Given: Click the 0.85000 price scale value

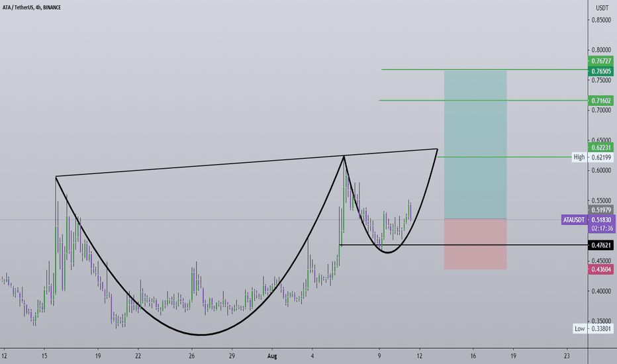Looking at the screenshot, I should coord(602,20).
